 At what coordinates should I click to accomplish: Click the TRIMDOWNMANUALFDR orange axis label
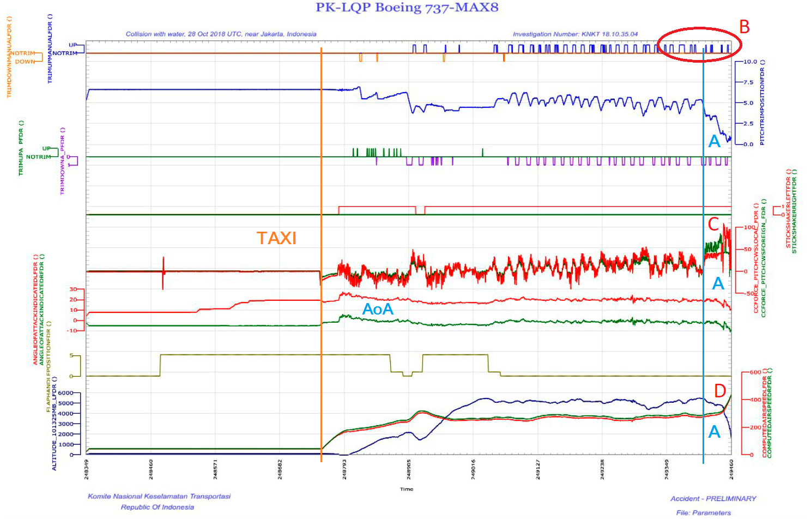[x=9, y=57]
